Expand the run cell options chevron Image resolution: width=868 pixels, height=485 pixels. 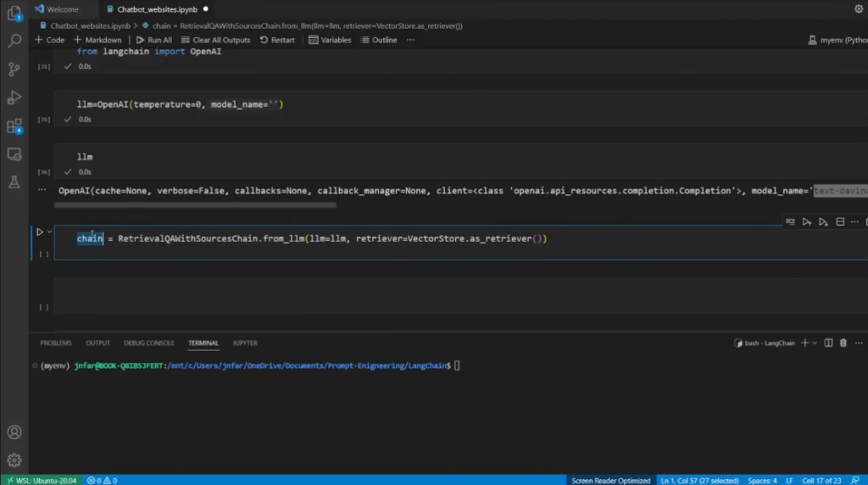(x=49, y=231)
